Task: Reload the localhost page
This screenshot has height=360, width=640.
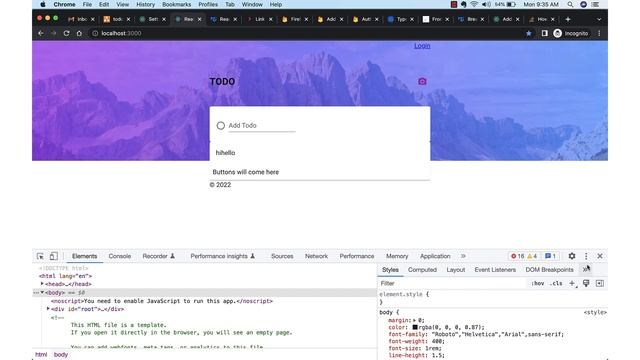Action: click(67, 33)
